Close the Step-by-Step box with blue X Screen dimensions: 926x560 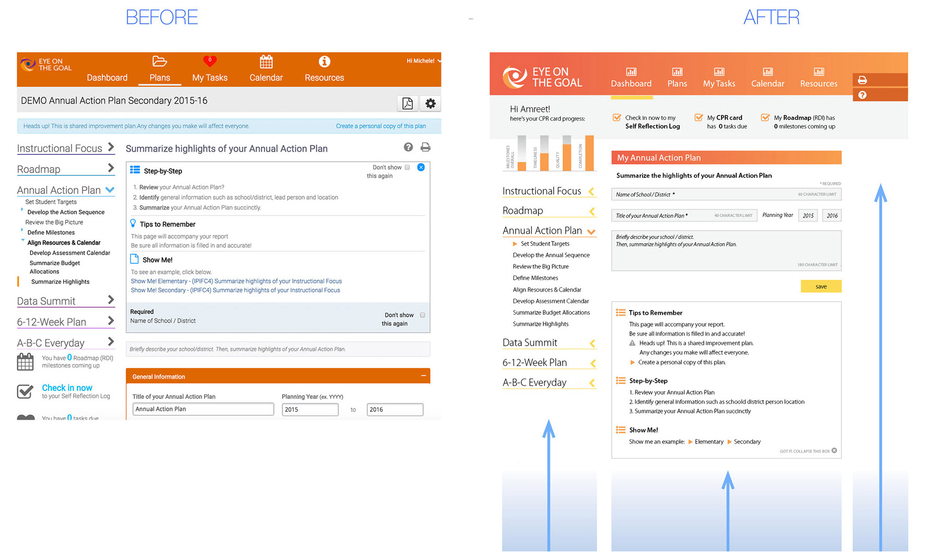click(421, 167)
